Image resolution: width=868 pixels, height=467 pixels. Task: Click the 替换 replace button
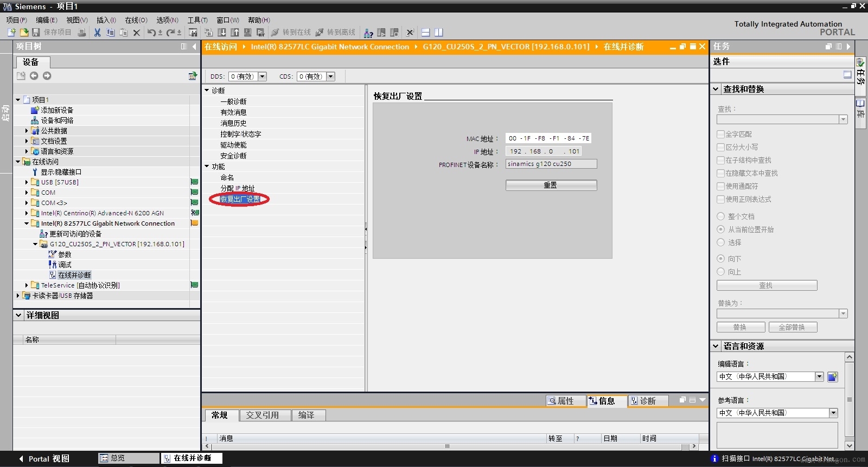(741, 327)
